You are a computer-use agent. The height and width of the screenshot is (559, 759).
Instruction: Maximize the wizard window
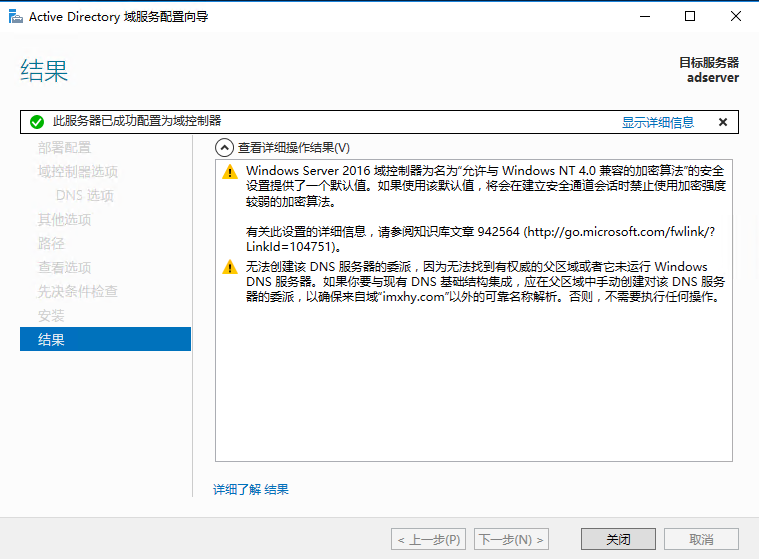(x=690, y=17)
